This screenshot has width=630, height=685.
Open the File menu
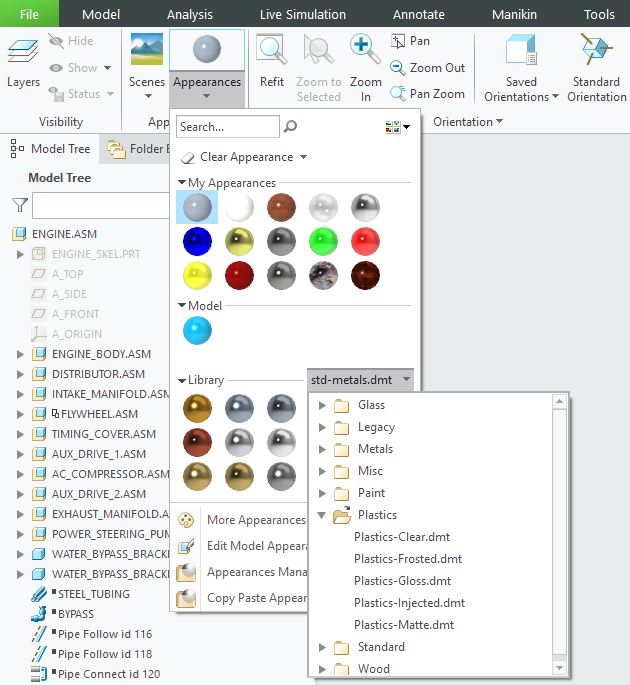click(29, 14)
